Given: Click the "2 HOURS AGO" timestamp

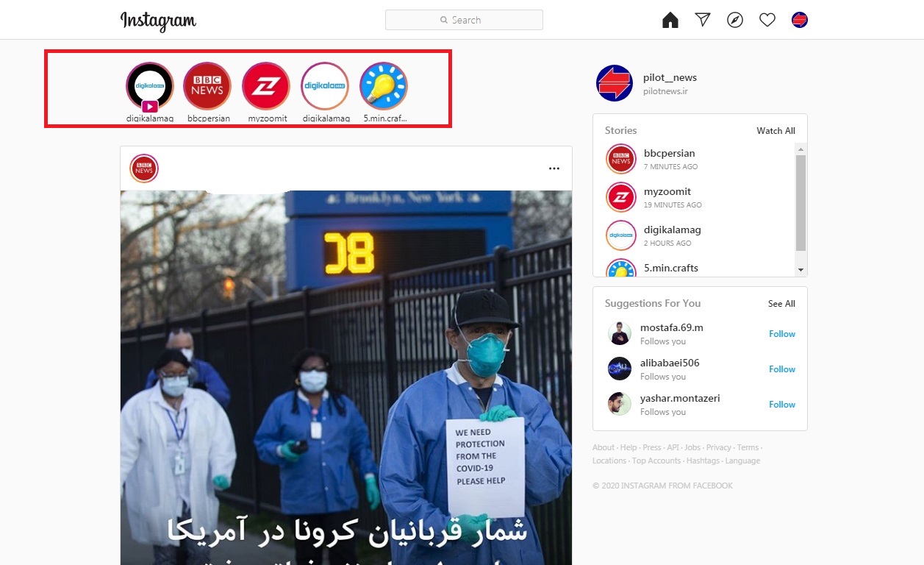Looking at the screenshot, I should (x=667, y=244).
